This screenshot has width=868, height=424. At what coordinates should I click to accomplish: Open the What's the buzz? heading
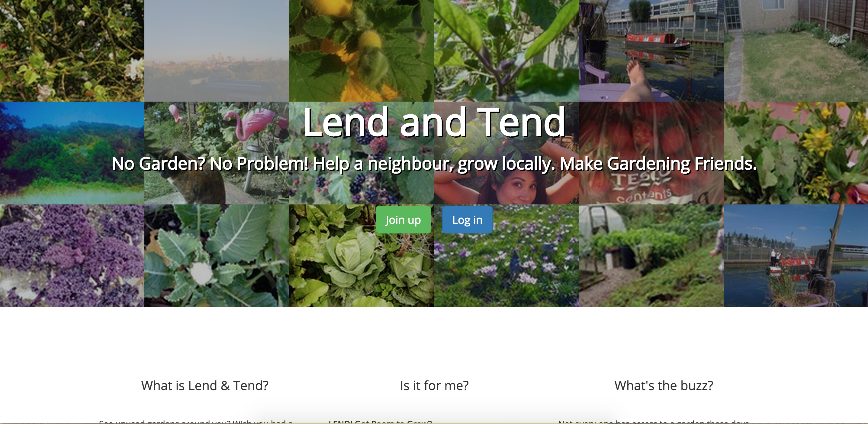point(664,386)
